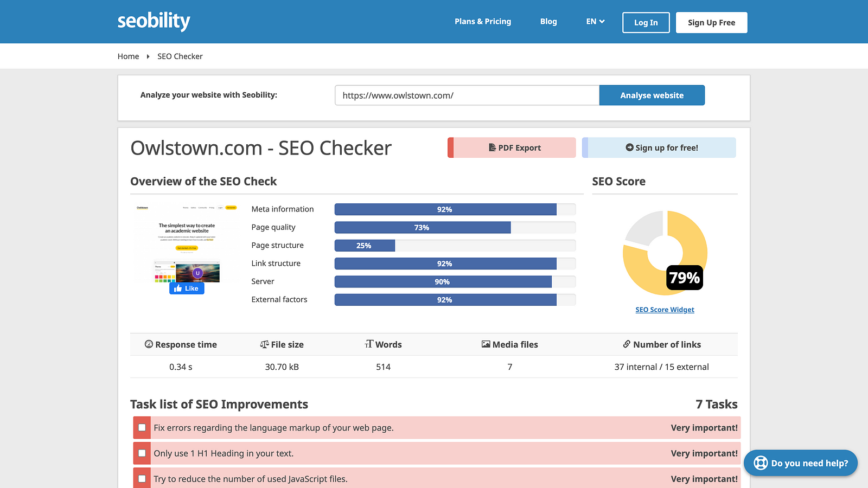The width and height of the screenshot is (868, 488).
Task: Open the seobility logo homepage
Action: pyautogui.click(x=154, y=21)
